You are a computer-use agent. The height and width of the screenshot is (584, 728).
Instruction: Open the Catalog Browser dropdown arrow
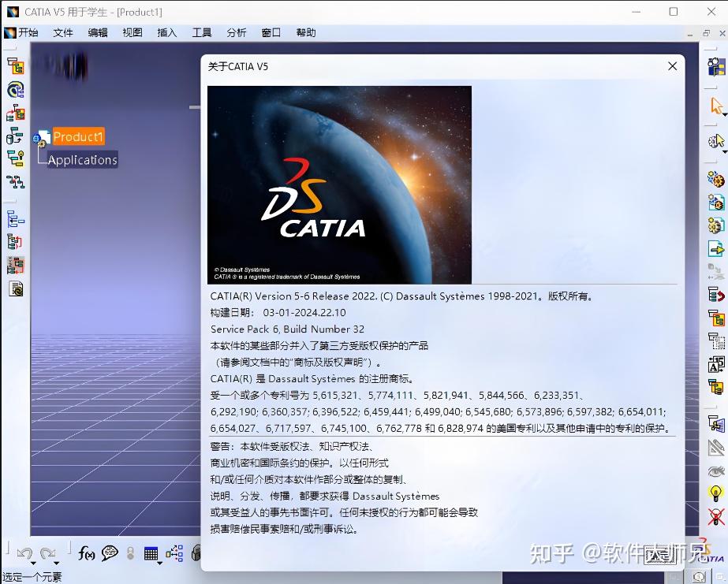159,564
